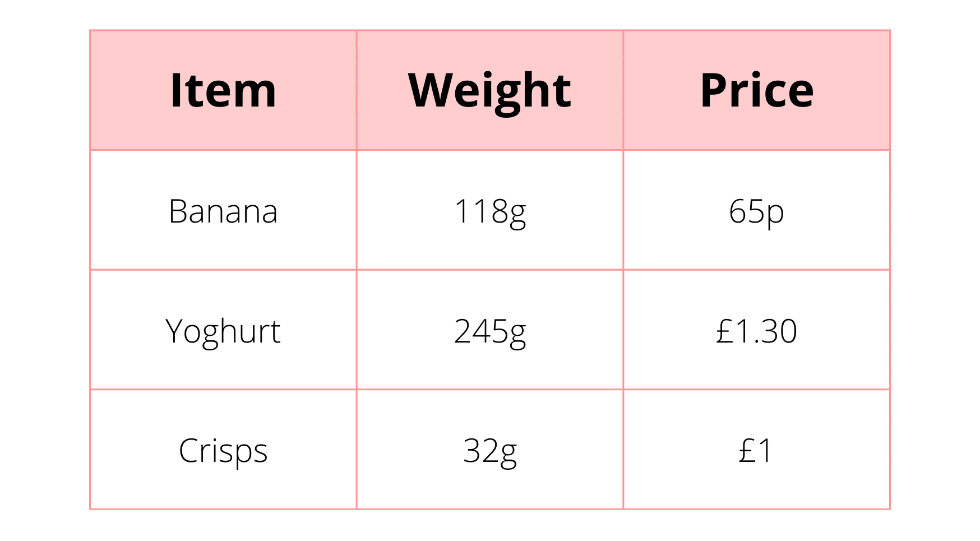Click the Price column header
The width and height of the screenshot is (980, 541).
tap(756, 90)
